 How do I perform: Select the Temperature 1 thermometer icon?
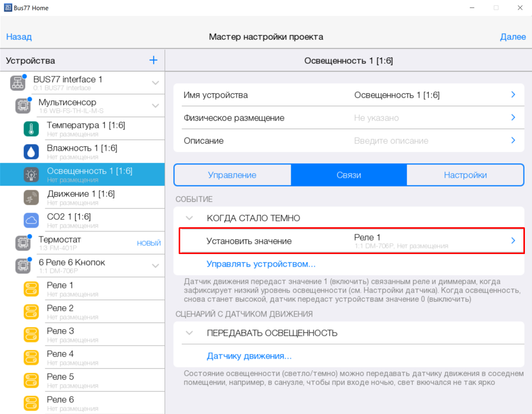[31, 129]
